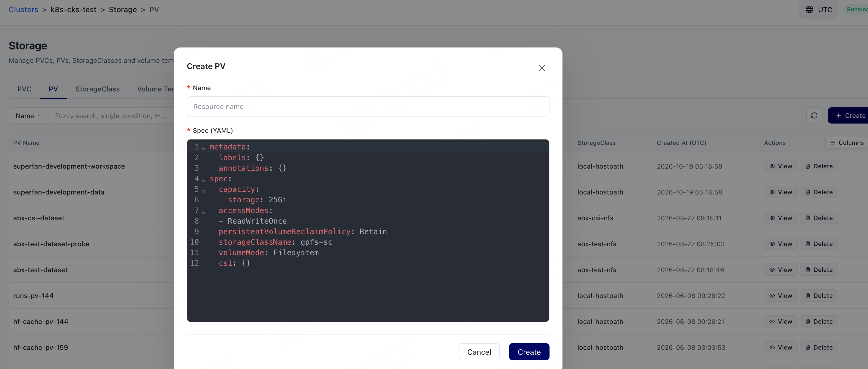This screenshot has height=369, width=868.
Task: Open the Clusters breadcrumb link
Action: [x=23, y=9]
